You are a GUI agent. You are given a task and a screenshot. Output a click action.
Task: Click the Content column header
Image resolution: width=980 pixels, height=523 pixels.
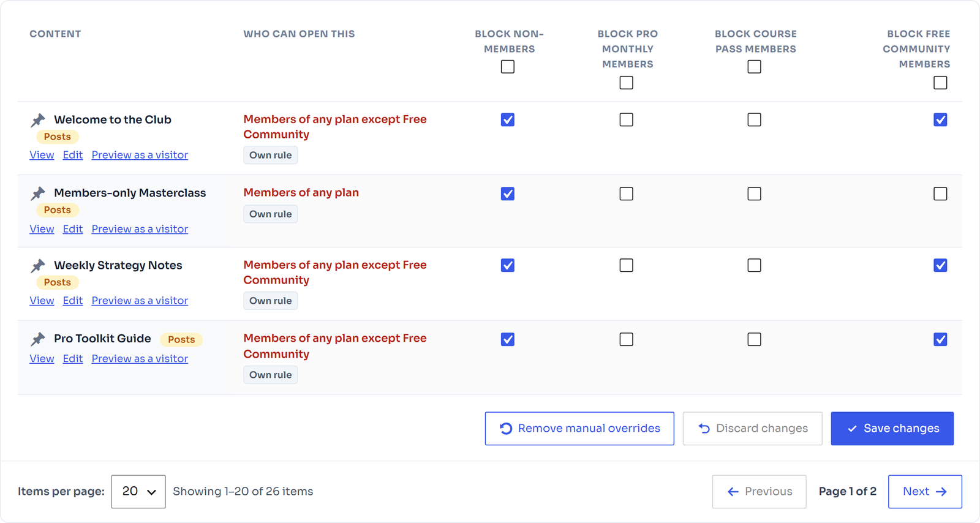coord(55,34)
